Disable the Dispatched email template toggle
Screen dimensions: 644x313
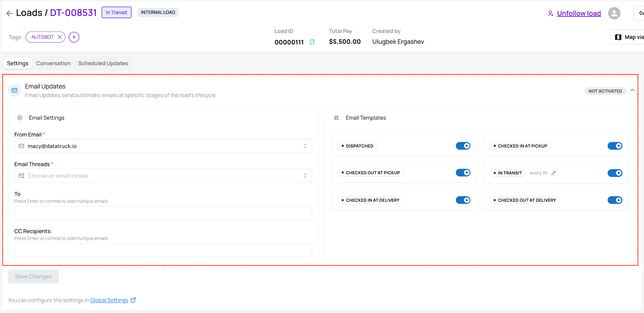pos(463,146)
